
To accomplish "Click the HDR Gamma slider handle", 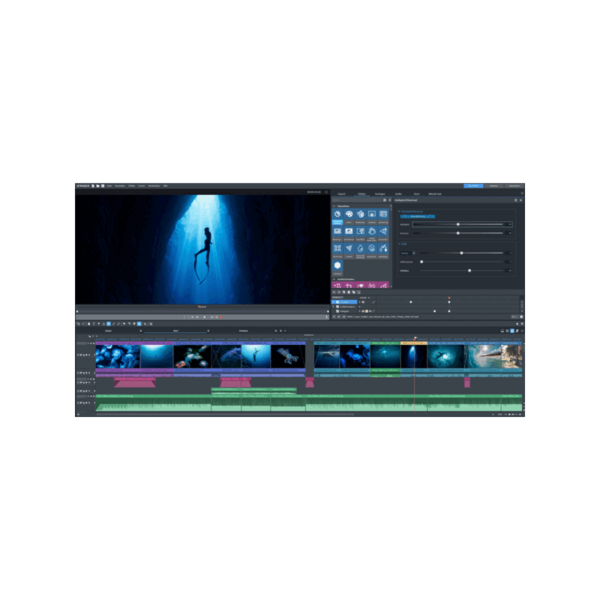I will click(x=422, y=262).
